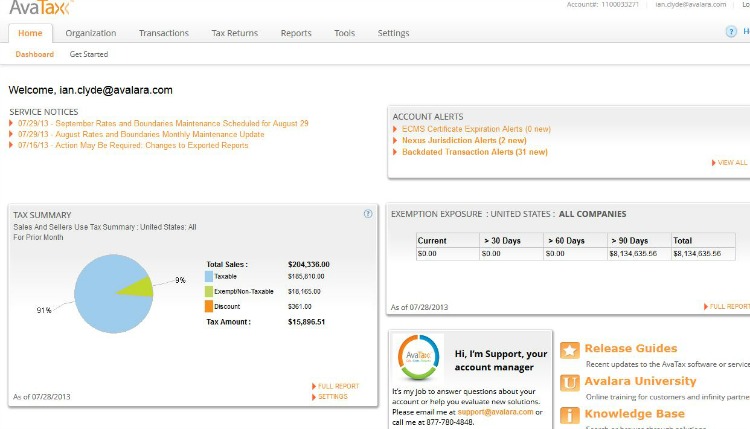Open Settings link in Tax Summary panel
Image resolution: width=750 pixels, height=429 pixels.
[x=332, y=397]
